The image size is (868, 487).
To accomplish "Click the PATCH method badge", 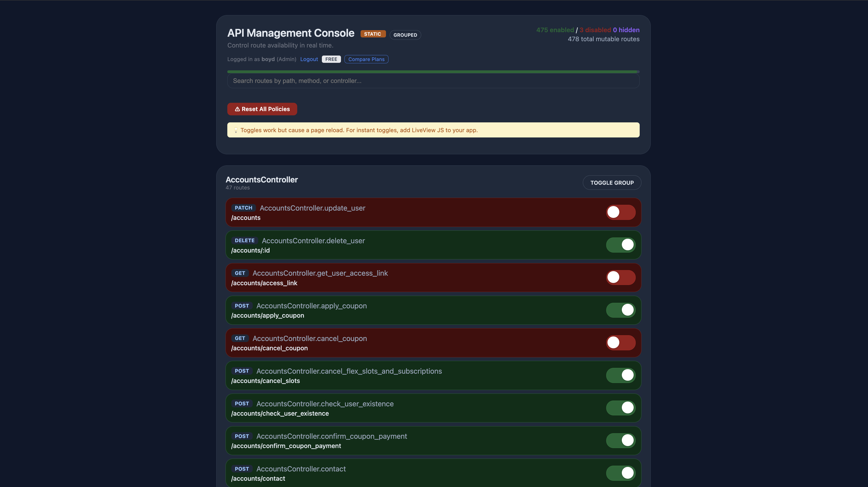I will point(243,208).
